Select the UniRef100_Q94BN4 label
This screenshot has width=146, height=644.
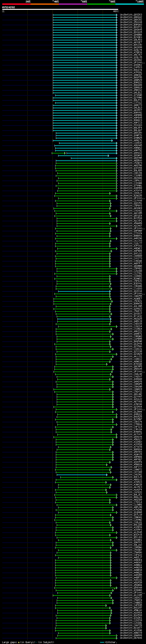[131, 35]
